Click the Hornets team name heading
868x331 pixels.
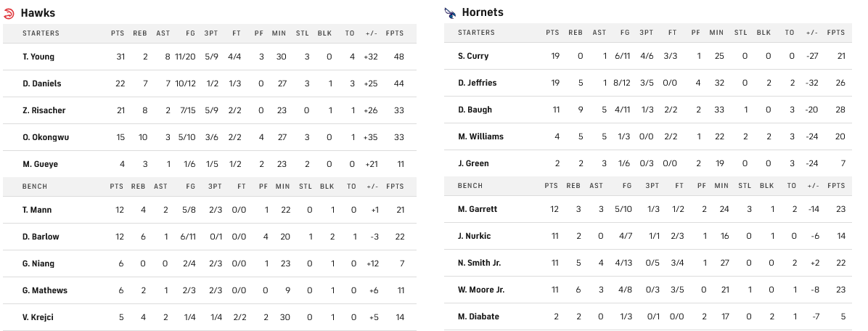point(483,12)
